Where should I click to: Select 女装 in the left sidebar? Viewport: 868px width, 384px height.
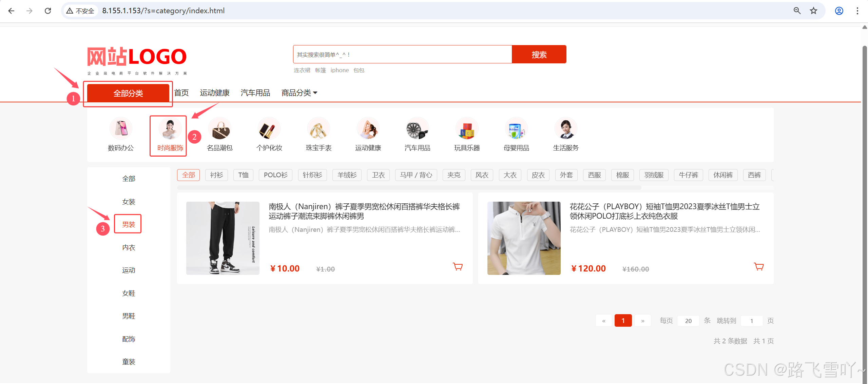129,202
